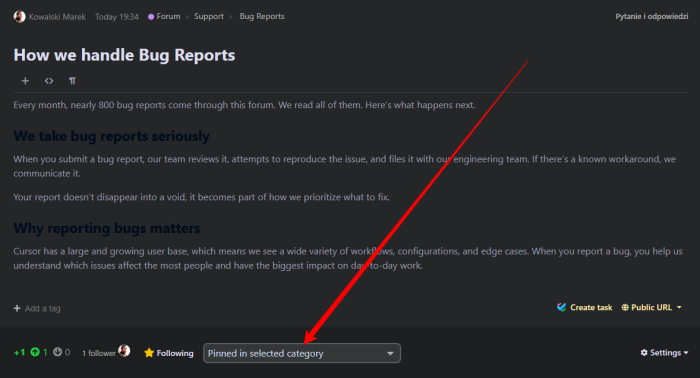Click the How we handle Bug Reports title

pos(124,55)
